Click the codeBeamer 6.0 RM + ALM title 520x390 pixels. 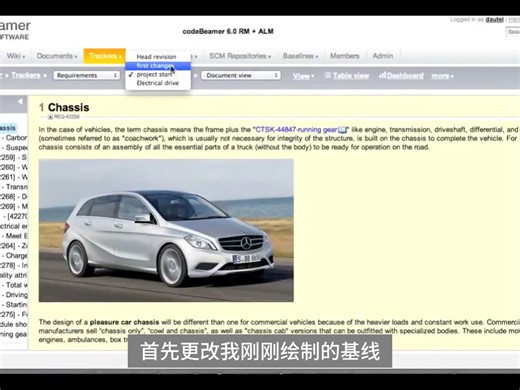coord(228,31)
